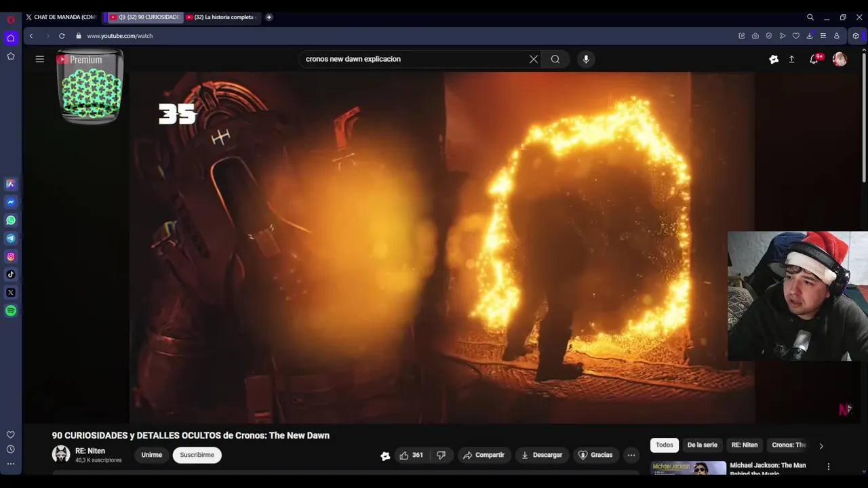This screenshot has height=488, width=868.
Task: Open Opera easy setup sliders
Action: (823, 36)
